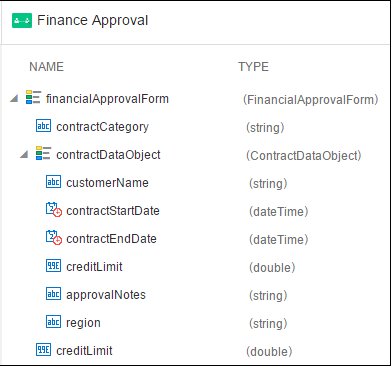Select the customerName attribute
Screen dimensions: 391x366
point(107,183)
